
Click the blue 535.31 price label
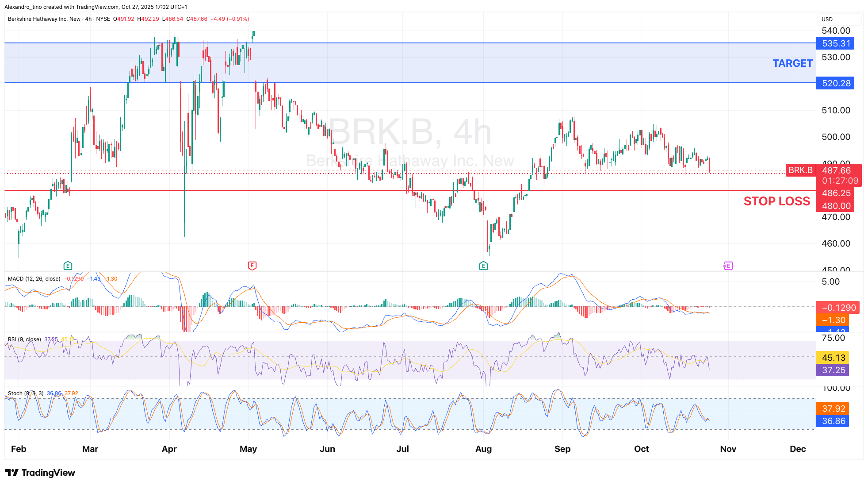(835, 43)
